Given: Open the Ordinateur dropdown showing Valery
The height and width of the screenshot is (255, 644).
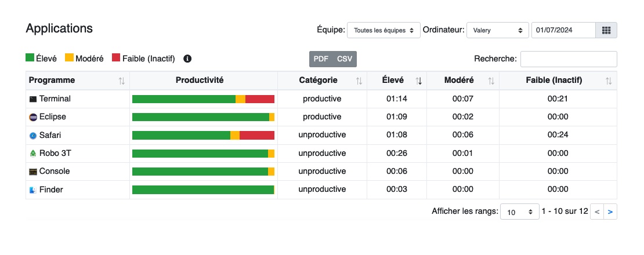Looking at the screenshot, I should [x=497, y=30].
